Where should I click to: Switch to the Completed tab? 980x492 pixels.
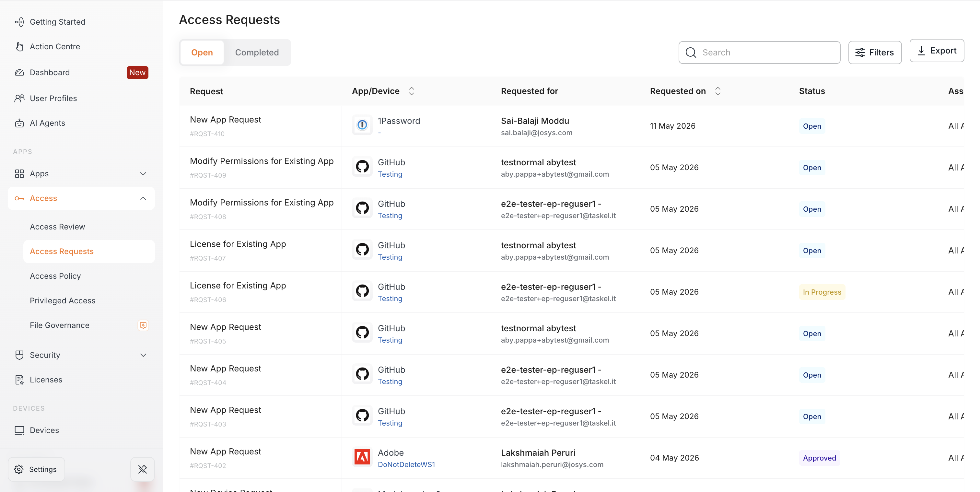(x=257, y=53)
